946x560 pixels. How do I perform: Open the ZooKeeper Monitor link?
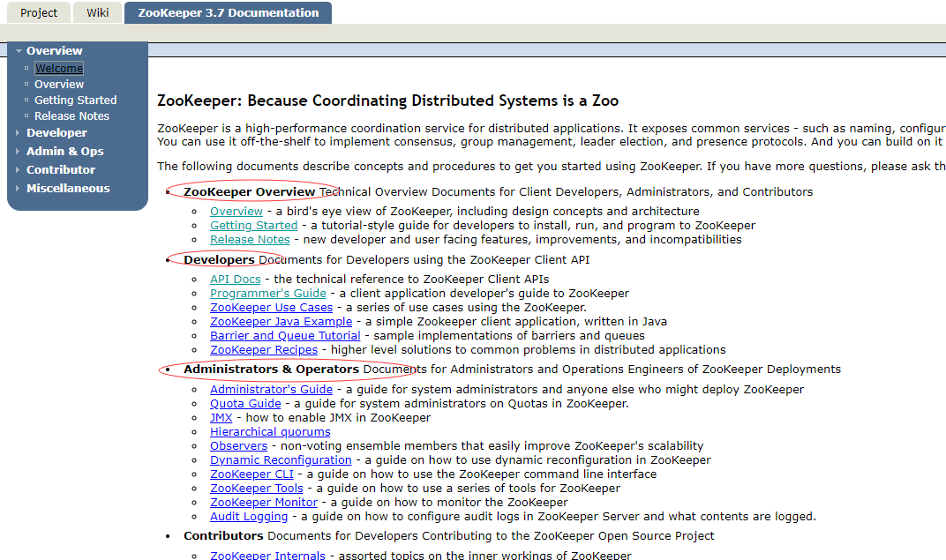[x=264, y=502]
